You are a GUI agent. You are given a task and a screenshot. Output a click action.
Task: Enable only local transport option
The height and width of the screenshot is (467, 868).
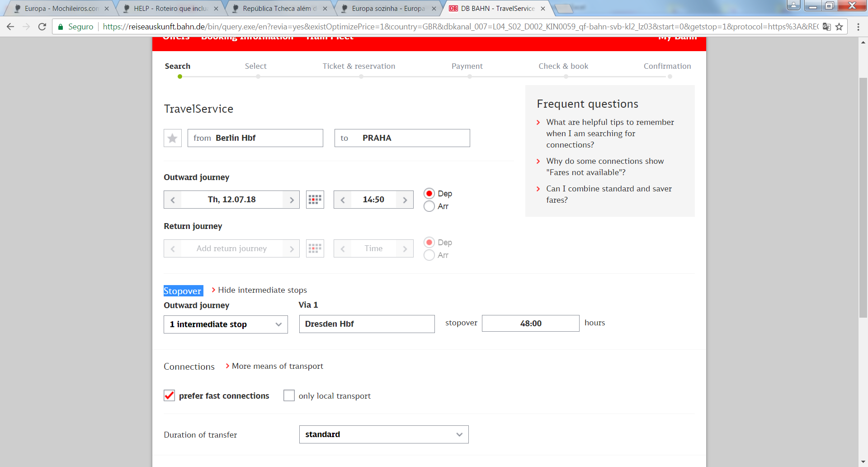point(289,396)
